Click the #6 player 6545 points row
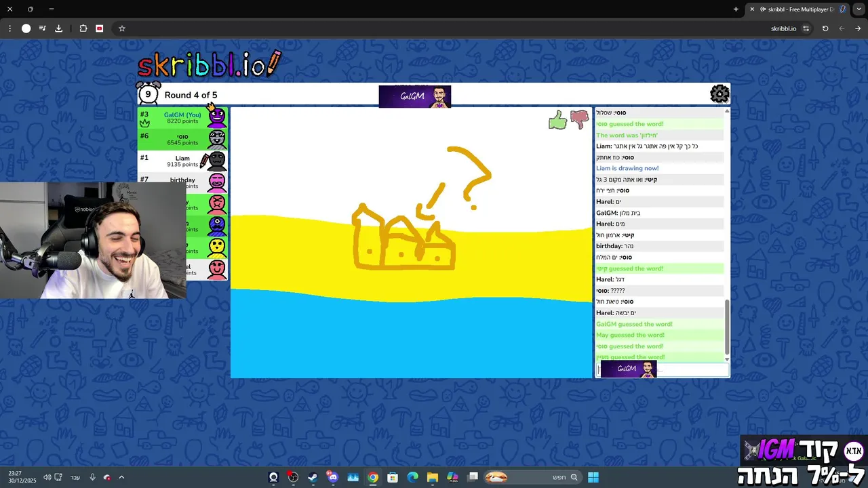 click(x=183, y=139)
